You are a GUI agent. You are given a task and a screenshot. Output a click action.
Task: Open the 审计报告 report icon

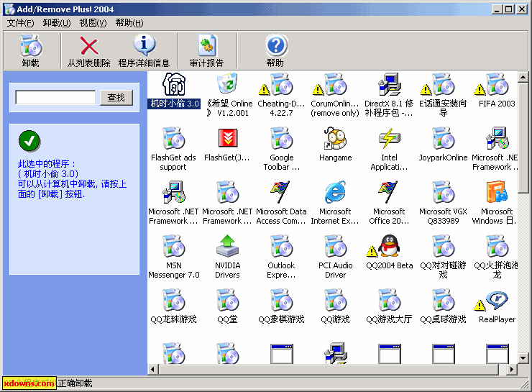click(x=206, y=45)
